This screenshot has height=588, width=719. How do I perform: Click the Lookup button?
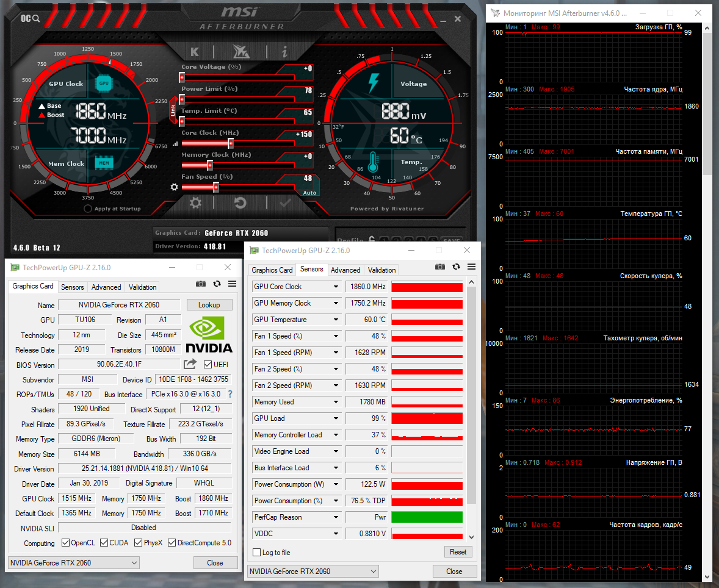[209, 305]
